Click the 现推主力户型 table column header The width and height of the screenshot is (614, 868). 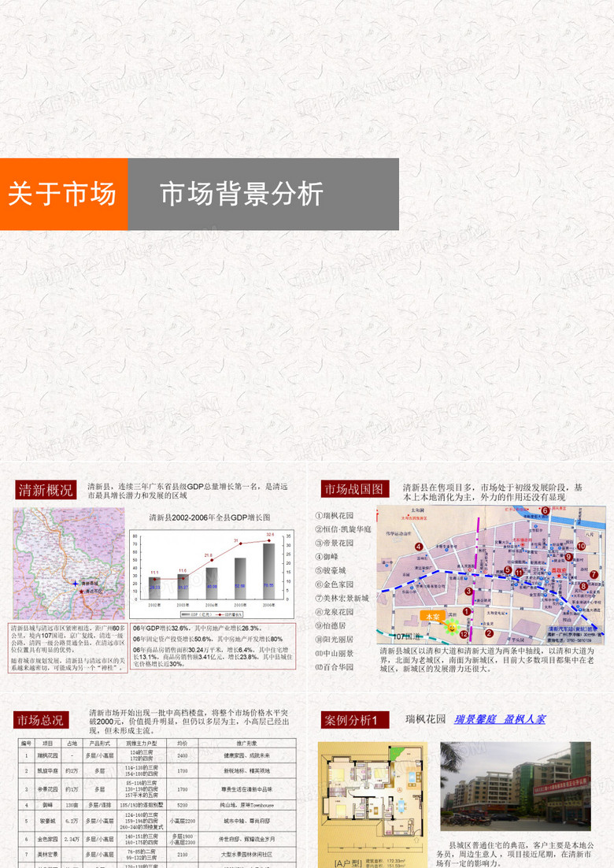(x=142, y=743)
